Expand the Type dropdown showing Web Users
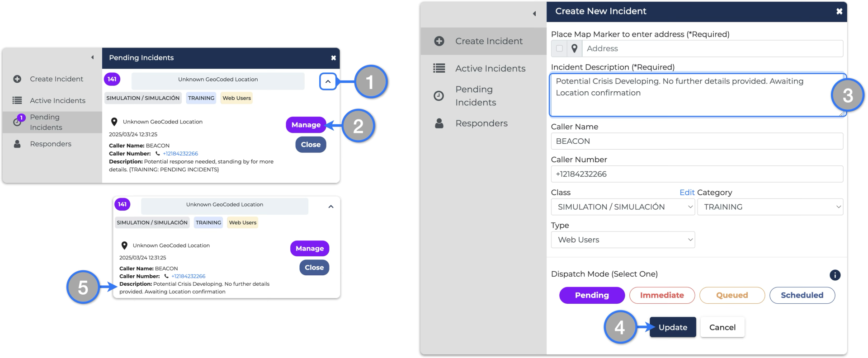The width and height of the screenshot is (868, 358). pos(623,240)
